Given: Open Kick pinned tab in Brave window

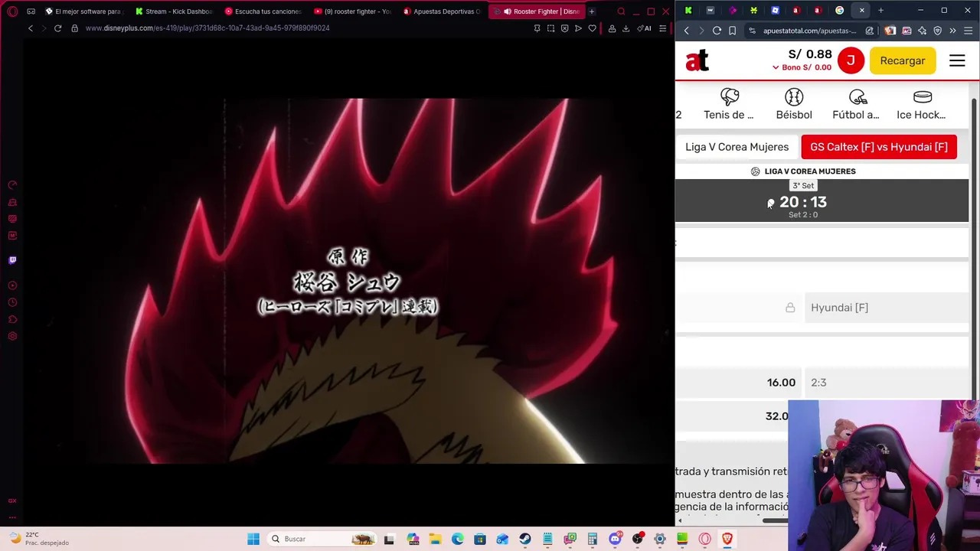Looking at the screenshot, I should [x=688, y=10].
